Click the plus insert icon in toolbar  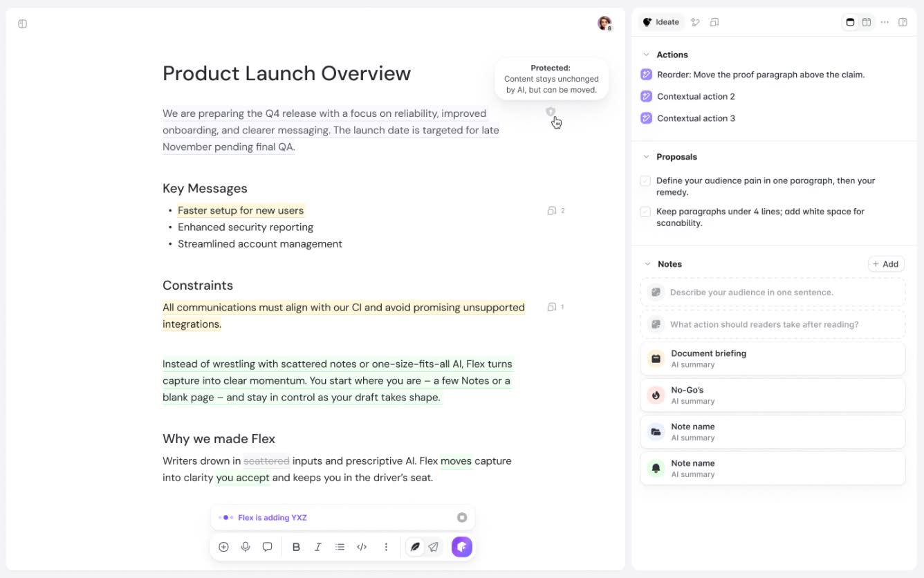pyautogui.click(x=223, y=547)
